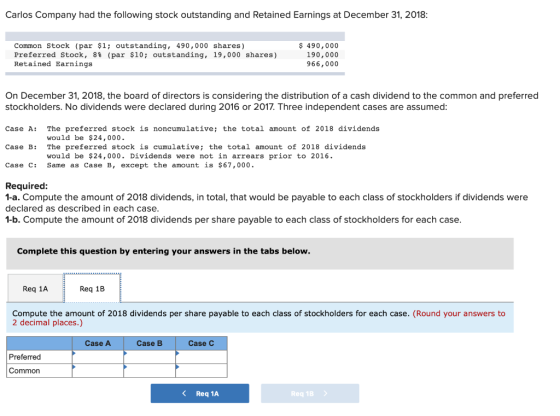Select the Req 1B tab
The image size is (560, 416).
click(92, 288)
